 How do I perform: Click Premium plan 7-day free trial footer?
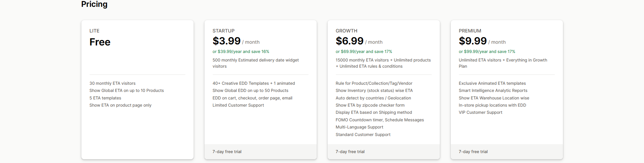(473, 152)
